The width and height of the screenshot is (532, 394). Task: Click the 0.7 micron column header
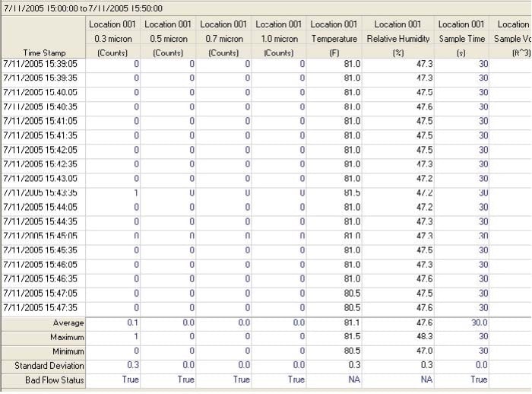(224, 38)
